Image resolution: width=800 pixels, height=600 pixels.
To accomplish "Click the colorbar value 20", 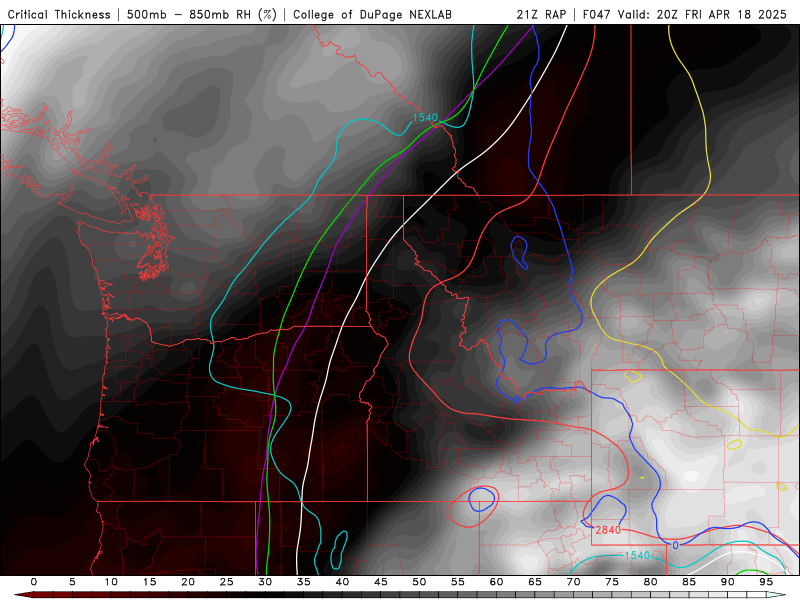I will coord(188,582).
